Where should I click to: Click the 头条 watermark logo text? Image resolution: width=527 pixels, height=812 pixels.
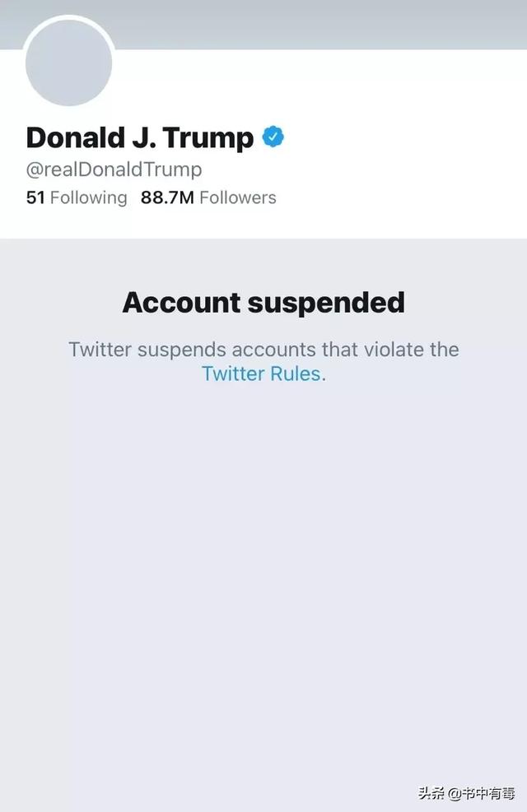(431, 793)
